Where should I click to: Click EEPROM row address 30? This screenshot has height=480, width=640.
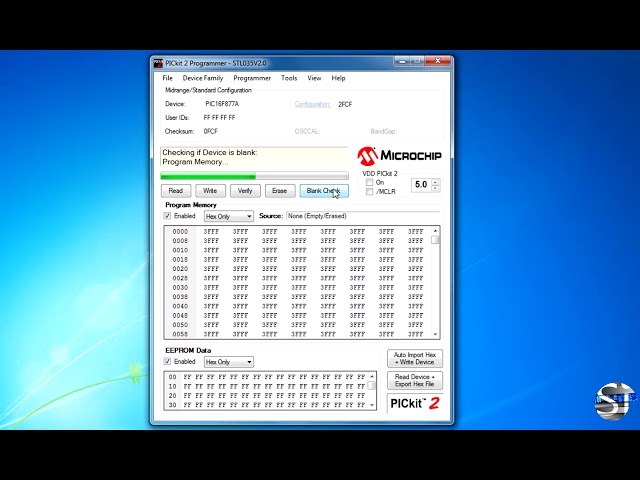[x=173, y=405]
